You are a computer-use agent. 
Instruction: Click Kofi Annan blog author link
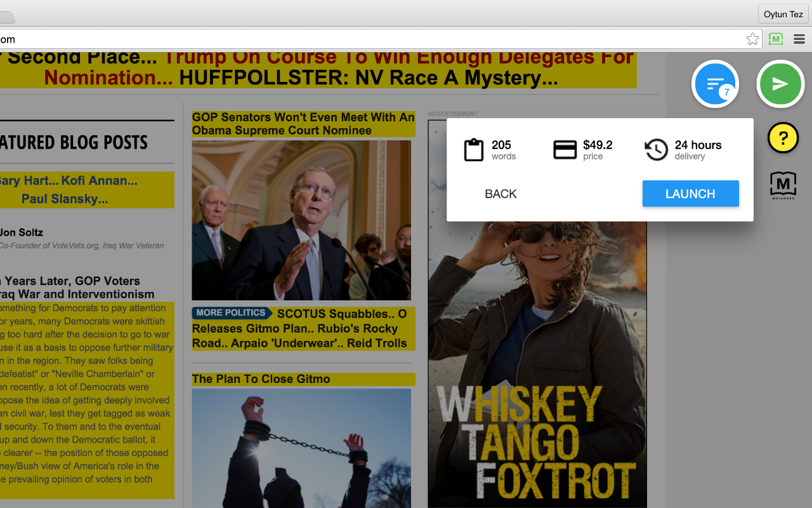[x=100, y=181]
